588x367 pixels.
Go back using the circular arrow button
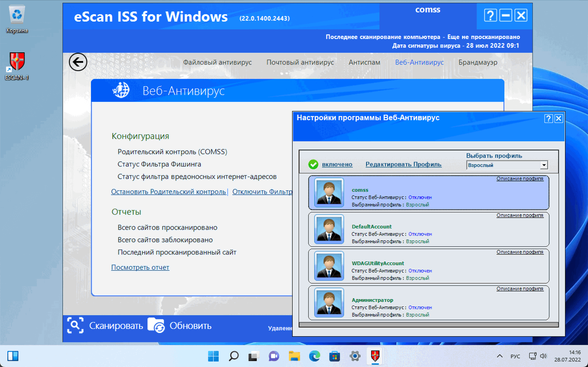pyautogui.click(x=78, y=62)
